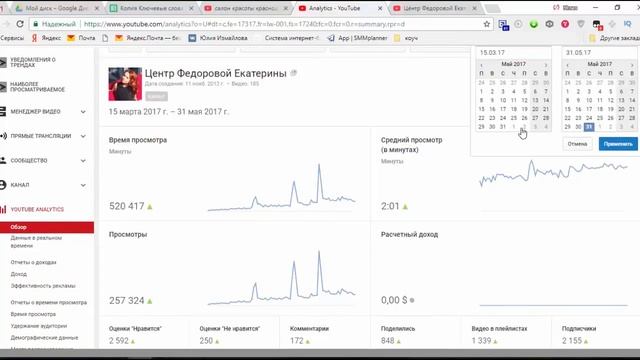The height and width of the screenshot is (360, 640).
Task: Click the YouTube Analytics bar-chart icon
Action: 3,209
